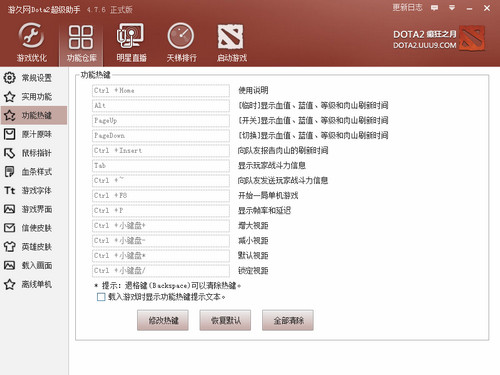Click the 恢复默认 button

pos(225,320)
